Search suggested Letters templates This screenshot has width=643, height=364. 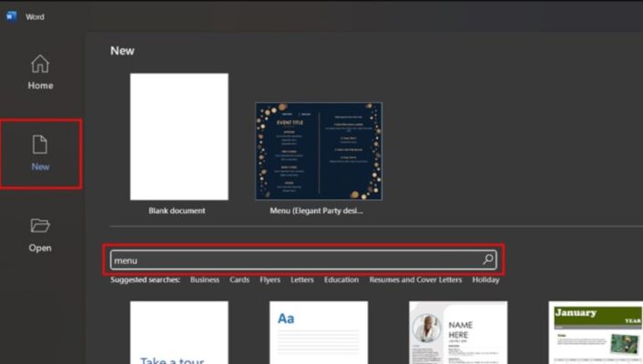pyautogui.click(x=302, y=279)
